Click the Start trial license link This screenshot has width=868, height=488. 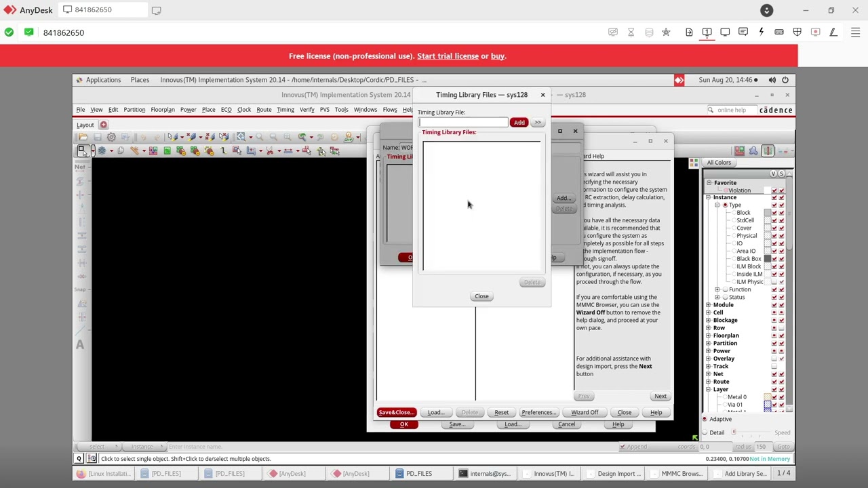tap(448, 56)
